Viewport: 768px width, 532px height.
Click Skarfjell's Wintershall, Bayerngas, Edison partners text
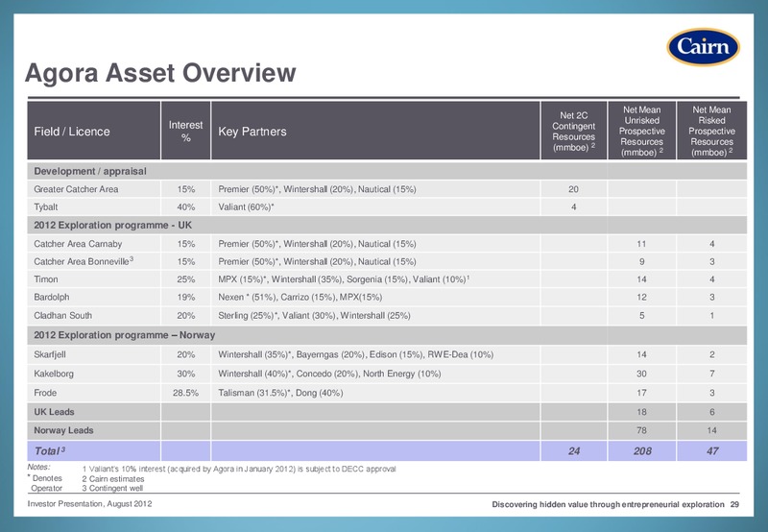point(355,354)
